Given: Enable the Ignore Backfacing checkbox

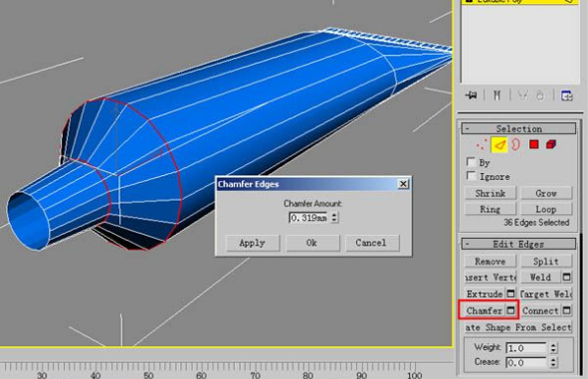Looking at the screenshot, I should [471, 176].
